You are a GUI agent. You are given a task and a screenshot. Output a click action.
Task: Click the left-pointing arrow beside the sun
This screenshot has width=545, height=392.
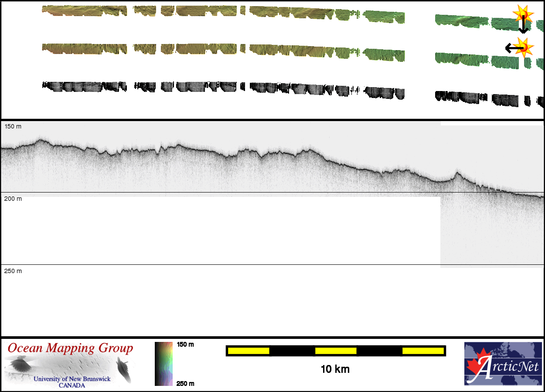coord(510,47)
